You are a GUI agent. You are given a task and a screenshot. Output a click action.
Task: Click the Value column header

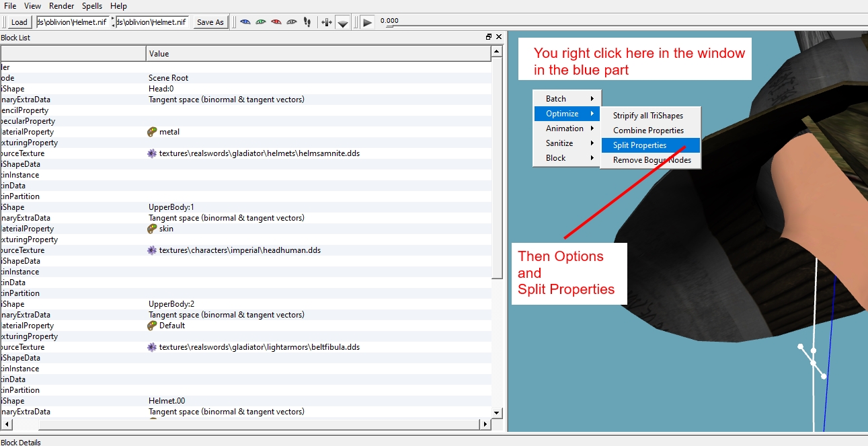pyautogui.click(x=319, y=53)
